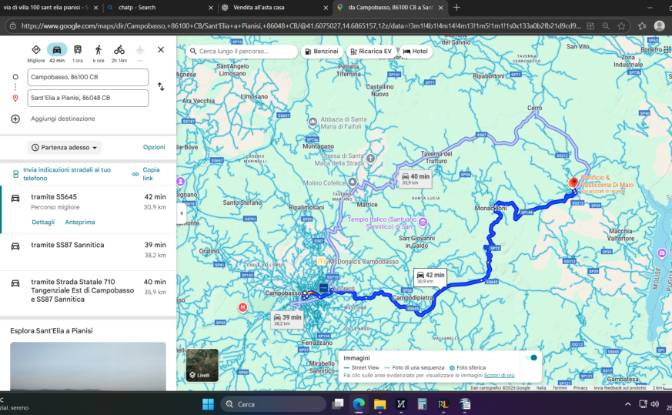Toggle the Immagini Street View switch
672x415 pixels.
click(532, 358)
